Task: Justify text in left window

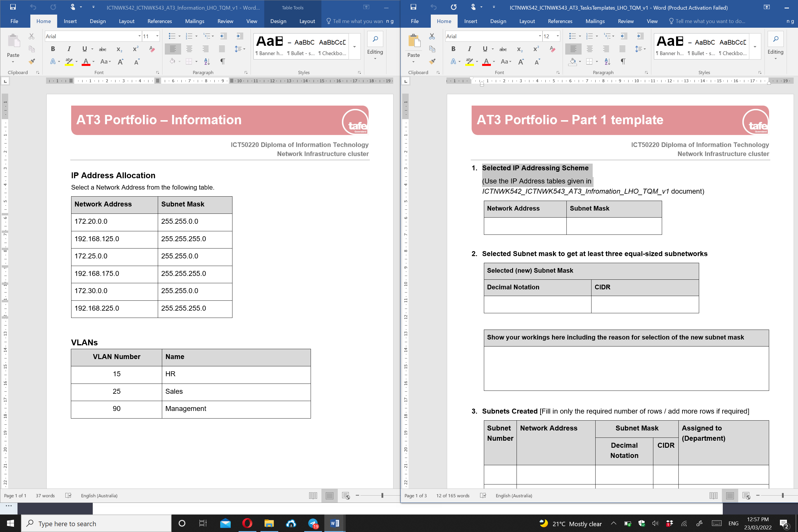Action: coord(222,49)
